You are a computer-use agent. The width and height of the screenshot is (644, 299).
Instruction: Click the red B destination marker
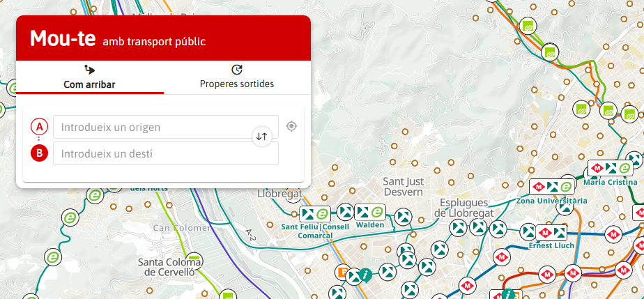click(x=39, y=153)
